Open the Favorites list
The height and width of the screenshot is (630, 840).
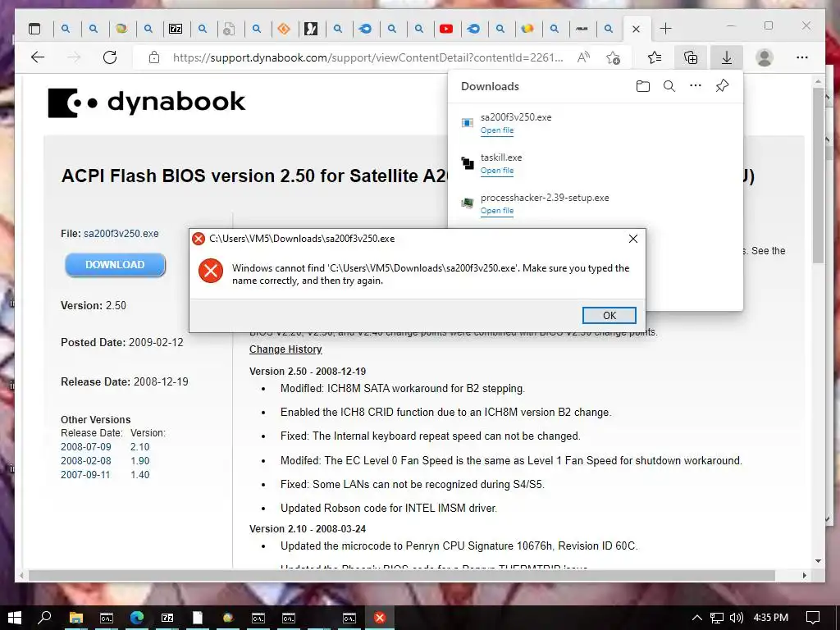coord(655,57)
